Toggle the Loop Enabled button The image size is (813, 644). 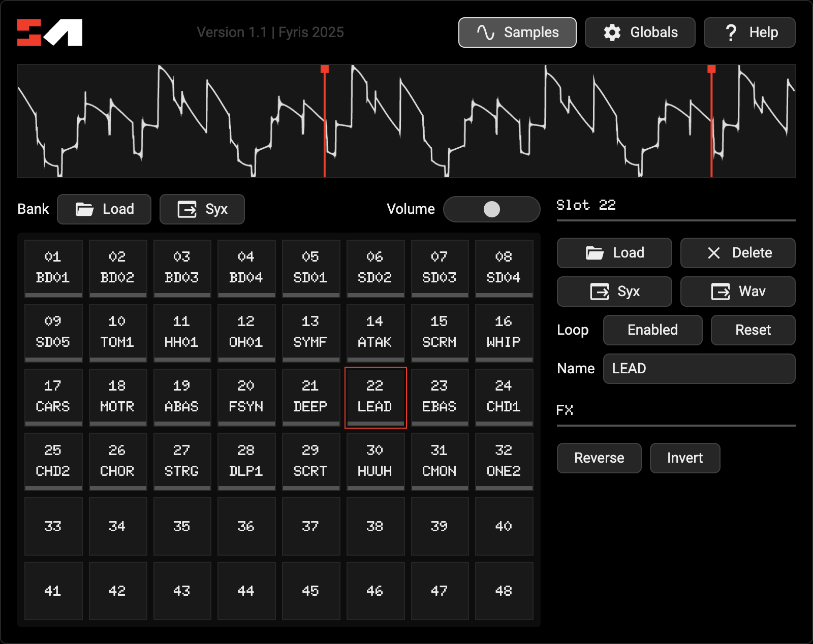pyautogui.click(x=652, y=330)
